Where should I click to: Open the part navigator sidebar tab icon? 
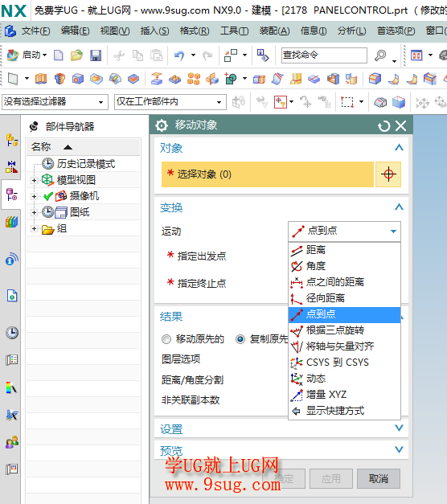click(12, 195)
